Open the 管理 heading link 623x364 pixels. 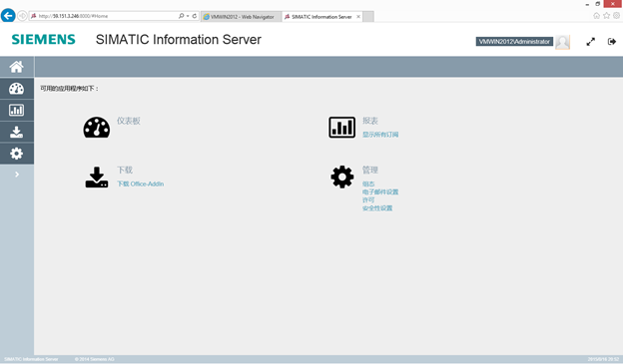[369, 170]
